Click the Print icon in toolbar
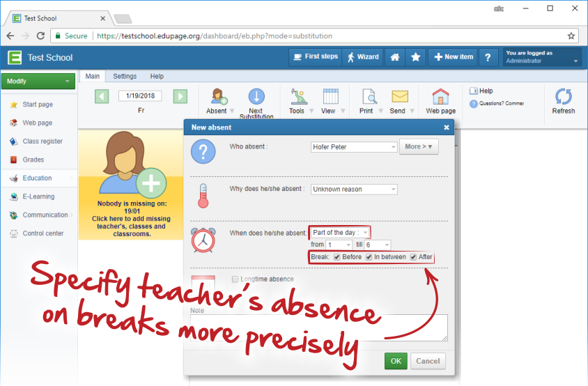 point(367,97)
